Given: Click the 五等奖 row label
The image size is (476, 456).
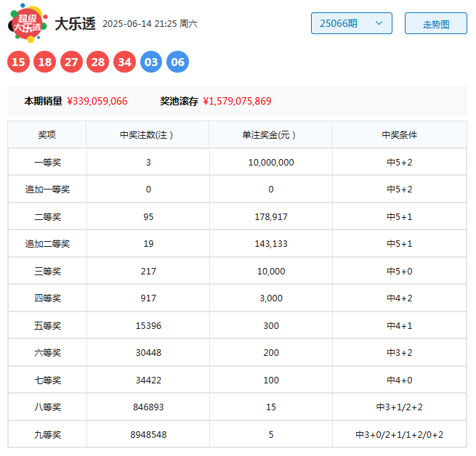Looking at the screenshot, I should [48, 325].
